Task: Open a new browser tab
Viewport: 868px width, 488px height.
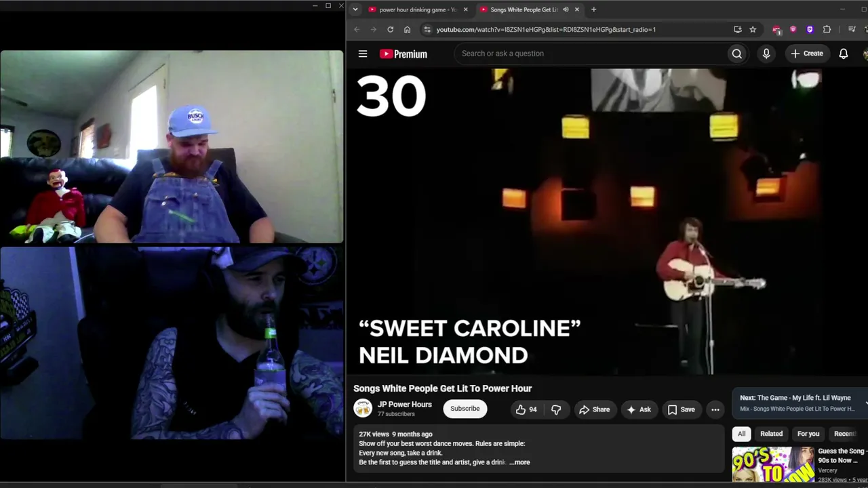Action: (x=594, y=9)
